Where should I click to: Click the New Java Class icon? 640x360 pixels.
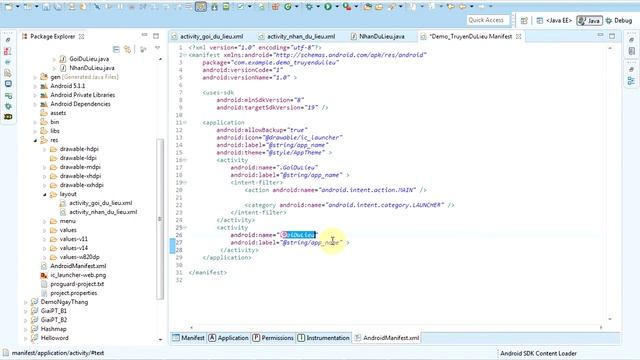(288, 7)
